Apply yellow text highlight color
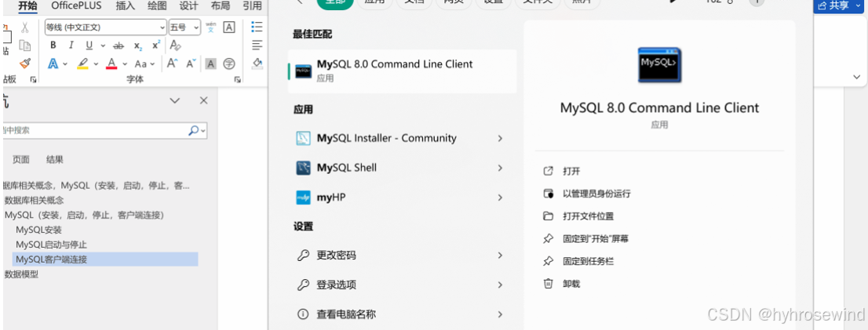The height and width of the screenshot is (330, 868). point(82,63)
